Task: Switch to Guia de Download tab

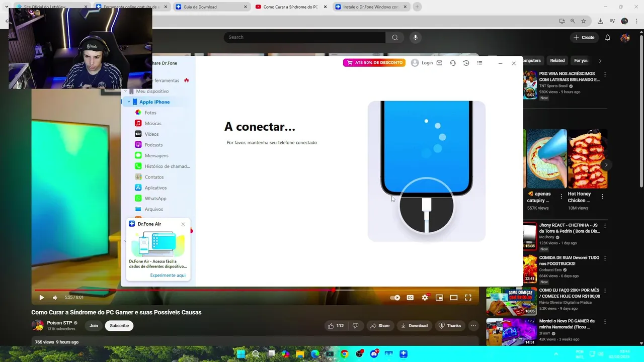Action: coord(211,7)
